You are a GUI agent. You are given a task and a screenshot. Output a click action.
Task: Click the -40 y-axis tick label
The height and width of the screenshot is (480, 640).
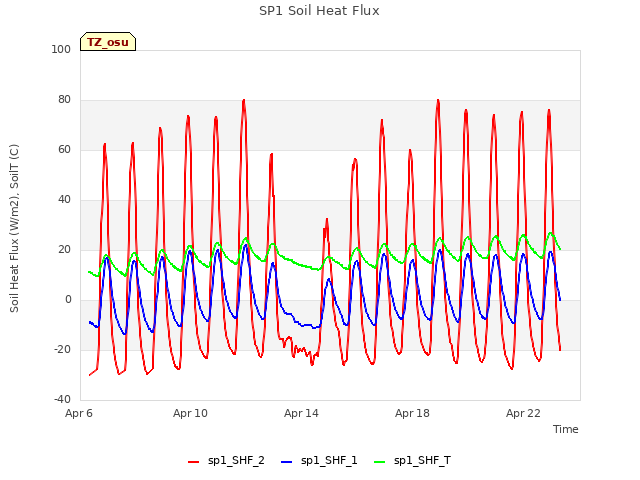[62, 399]
